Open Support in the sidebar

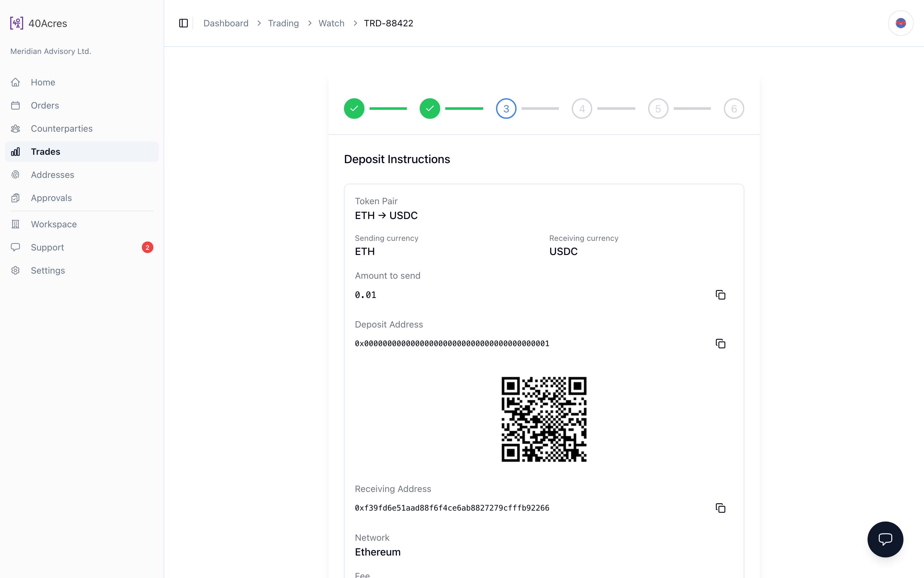[82, 247]
